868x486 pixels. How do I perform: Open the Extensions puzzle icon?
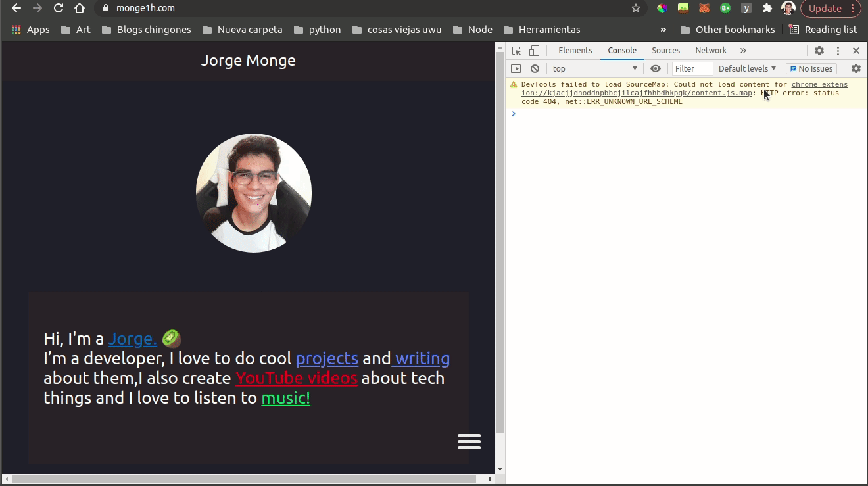point(767,9)
